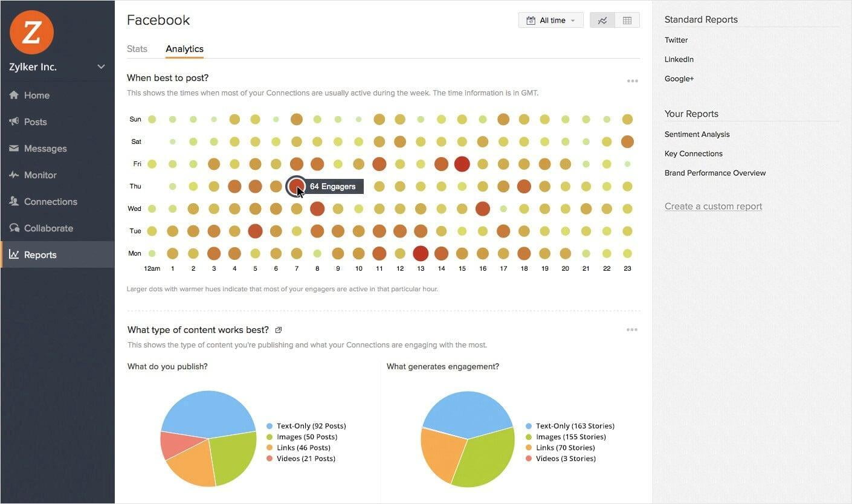852x504 pixels.
Task: Collapse the Zylker Inc. account switcher
Action: coord(101,66)
